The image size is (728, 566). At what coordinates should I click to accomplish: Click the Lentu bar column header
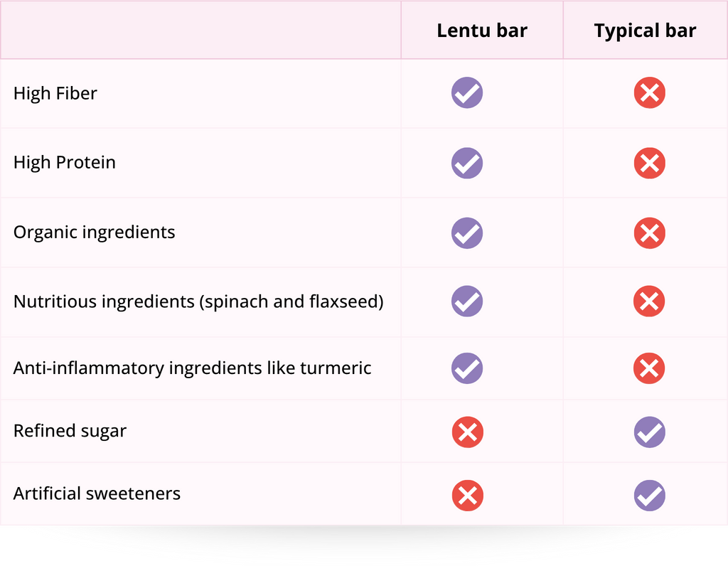pyautogui.click(x=481, y=31)
